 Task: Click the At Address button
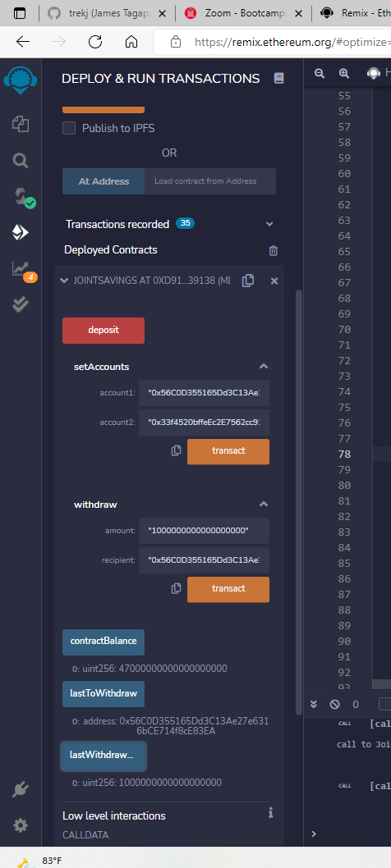click(103, 181)
